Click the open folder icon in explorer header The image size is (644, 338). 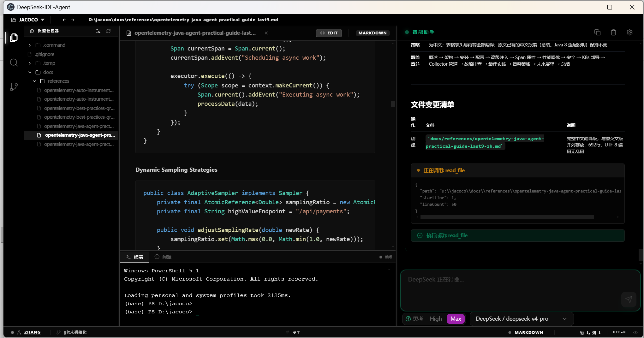(98, 31)
